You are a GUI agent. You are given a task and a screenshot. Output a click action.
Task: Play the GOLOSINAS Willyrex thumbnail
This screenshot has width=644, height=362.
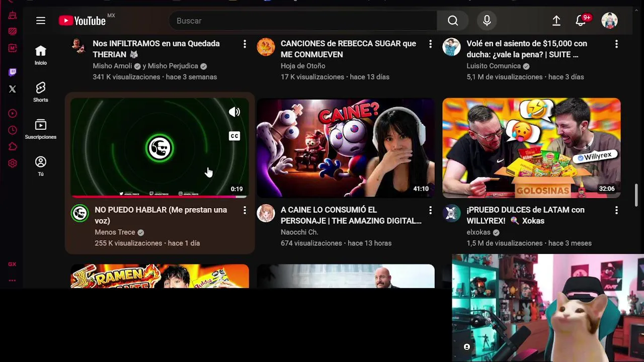click(x=531, y=148)
